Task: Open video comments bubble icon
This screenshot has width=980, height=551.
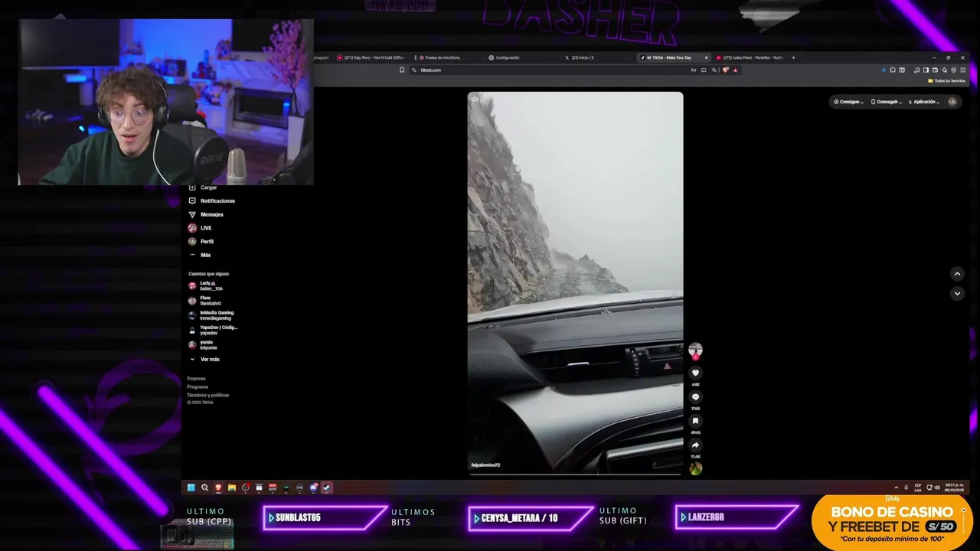Action: 695,396
